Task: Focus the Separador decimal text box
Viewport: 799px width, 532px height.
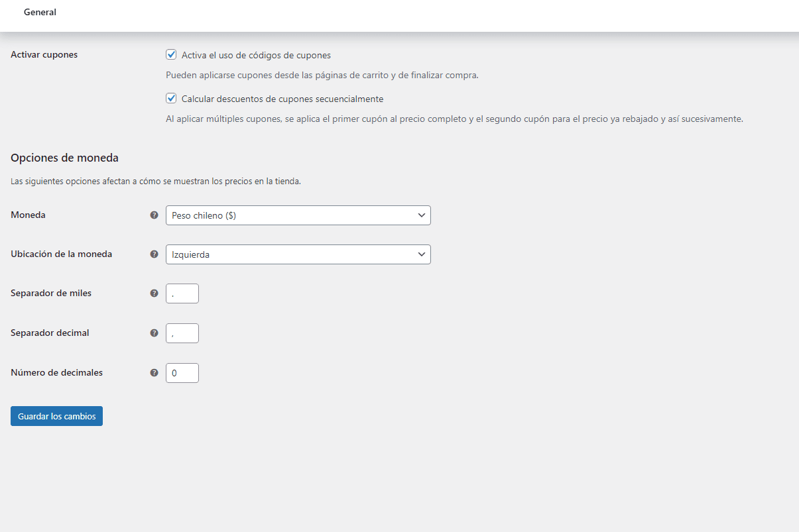Action: (x=182, y=333)
